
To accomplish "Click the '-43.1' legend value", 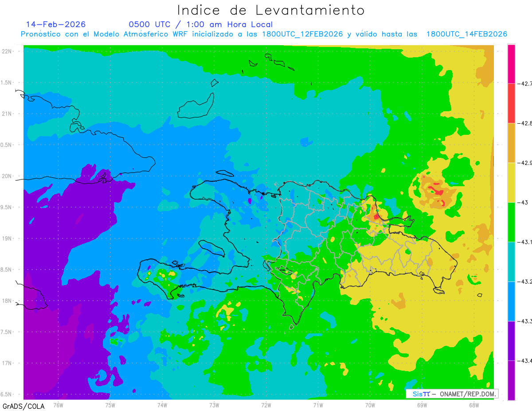I will click(x=524, y=242).
